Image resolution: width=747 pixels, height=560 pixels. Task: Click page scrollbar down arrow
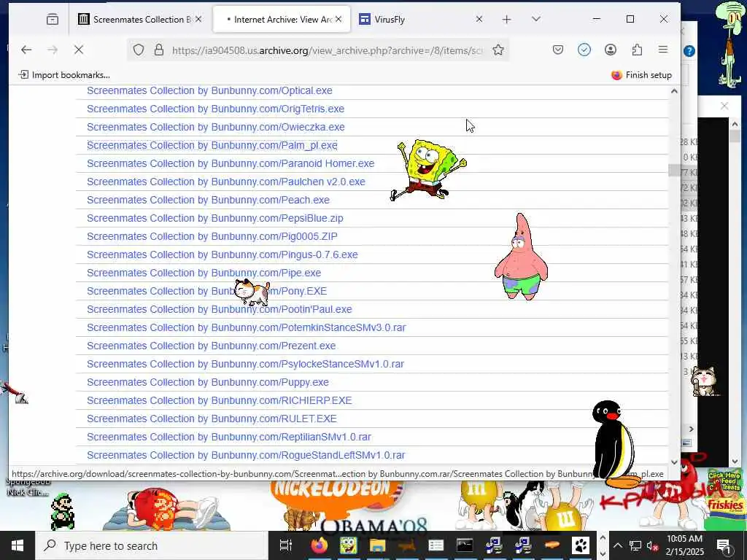click(674, 462)
